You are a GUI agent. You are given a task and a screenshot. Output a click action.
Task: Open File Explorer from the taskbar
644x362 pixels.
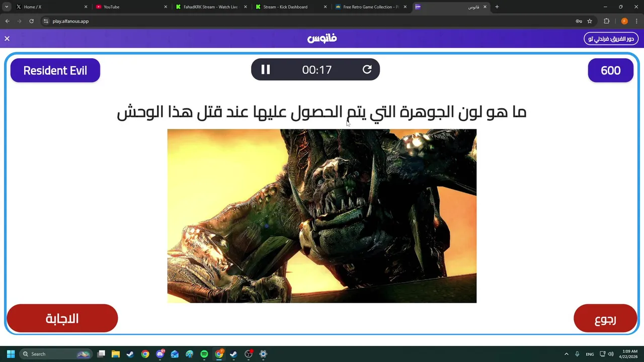click(116, 354)
